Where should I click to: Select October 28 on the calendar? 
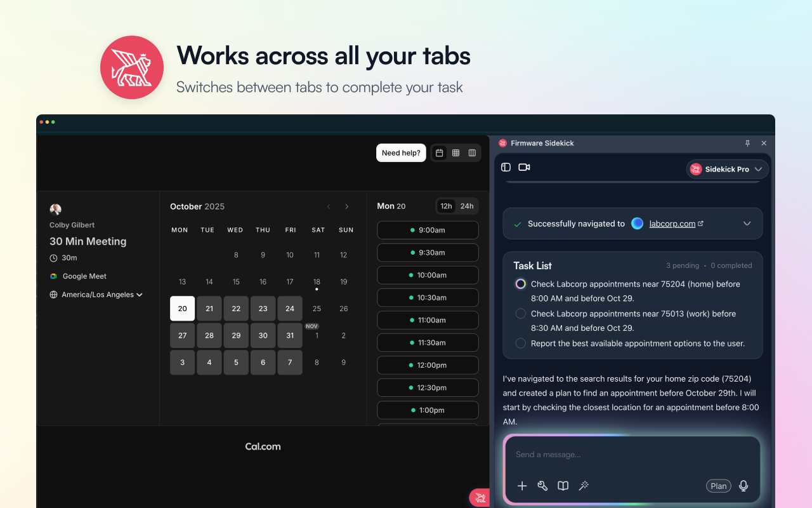point(209,335)
